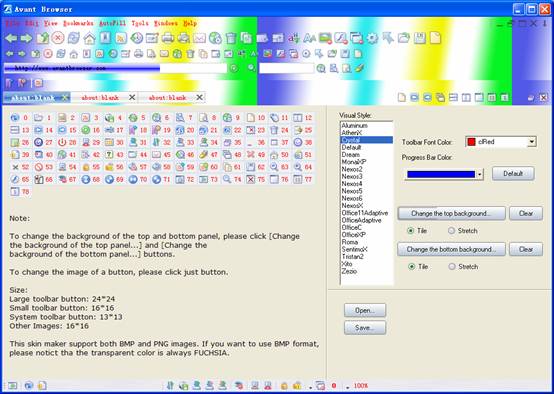This screenshot has height=394, width=554.
Task: Click the Open... button
Action: pyautogui.click(x=365, y=310)
